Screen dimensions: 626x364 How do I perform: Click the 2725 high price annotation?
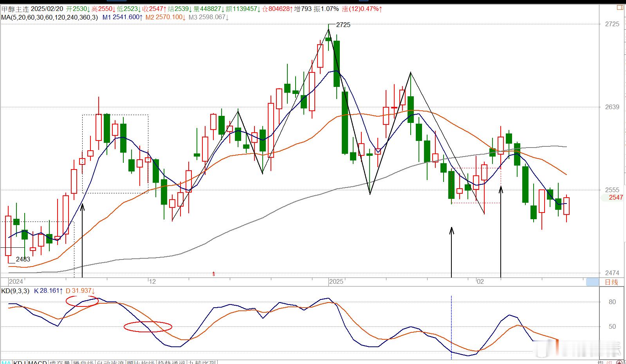click(x=343, y=25)
